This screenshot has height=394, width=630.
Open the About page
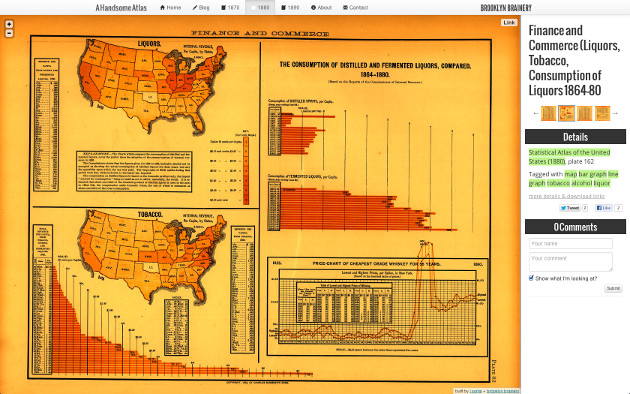321,8
